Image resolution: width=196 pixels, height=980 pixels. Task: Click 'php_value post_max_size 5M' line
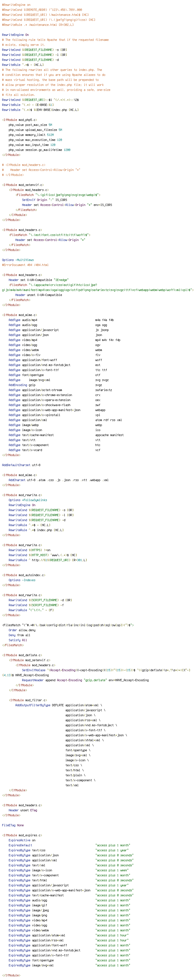(30, 125)
